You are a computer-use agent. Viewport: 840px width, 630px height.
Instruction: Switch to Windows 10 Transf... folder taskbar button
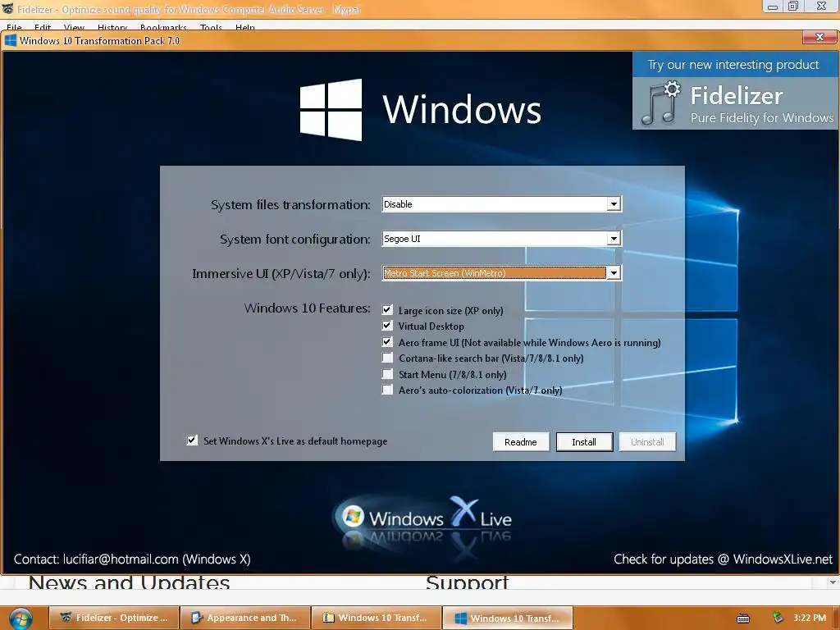(376, 618)
